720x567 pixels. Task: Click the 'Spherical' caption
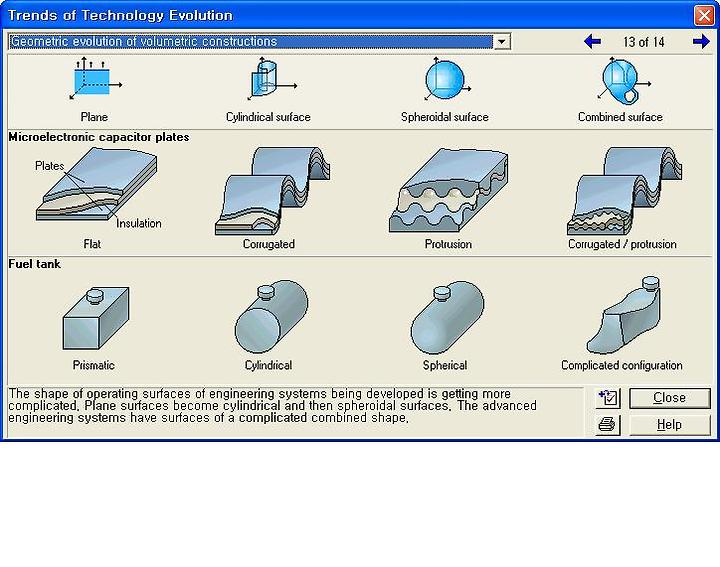click(445, 365)
